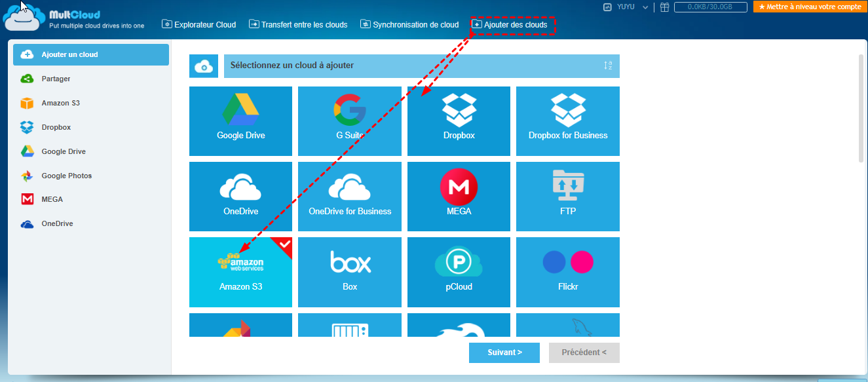
Task: Open the gift box rewards icon
Action: 665,7
